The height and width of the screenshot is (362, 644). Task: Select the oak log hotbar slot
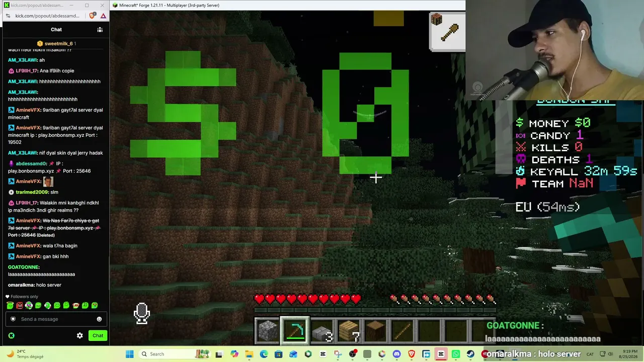point(375,331)
